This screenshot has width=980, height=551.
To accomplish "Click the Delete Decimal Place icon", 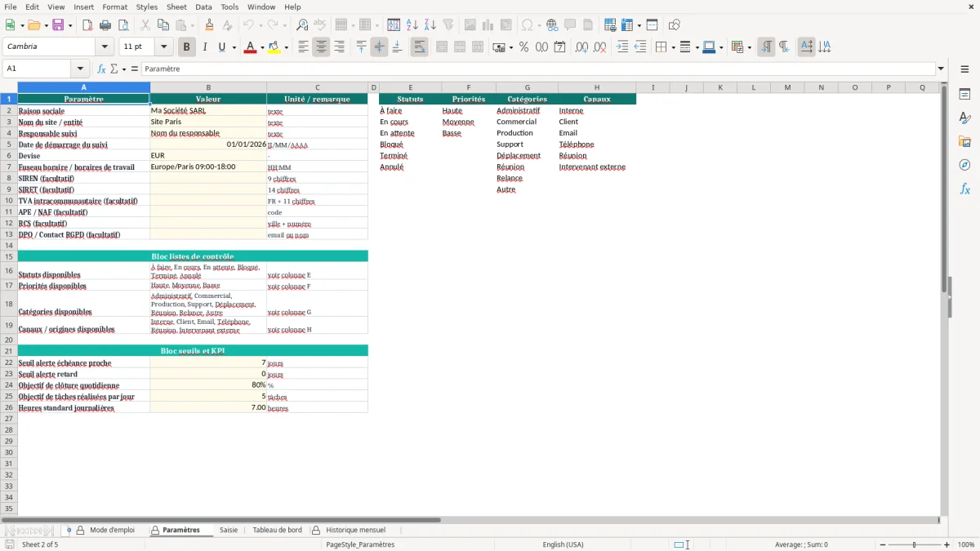I will coord(599,47).
